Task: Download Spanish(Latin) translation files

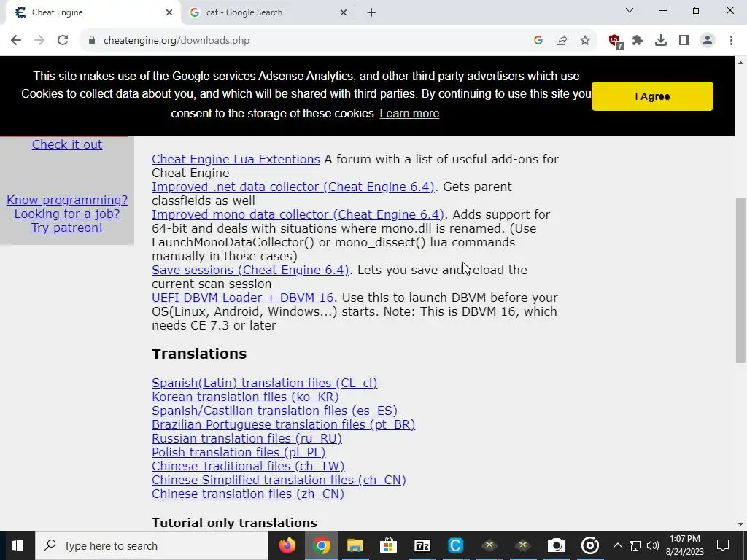Action: pos(264,383)
